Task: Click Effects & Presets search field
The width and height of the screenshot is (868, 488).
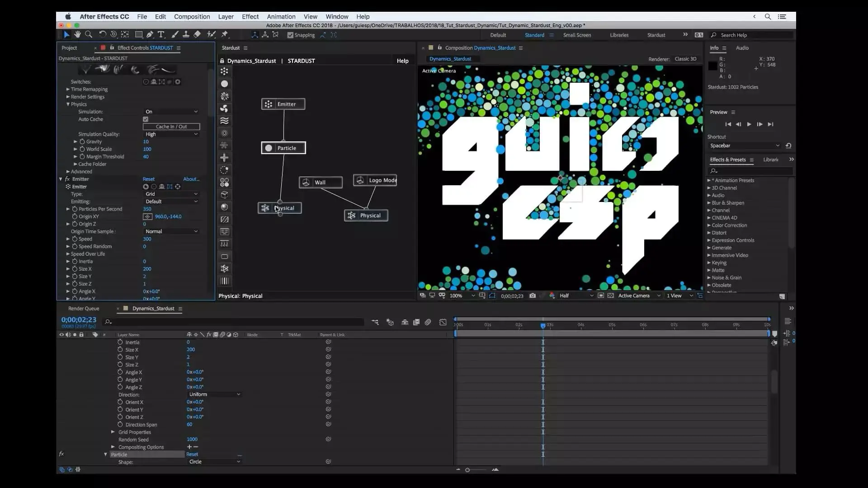Action: point(750,171)
